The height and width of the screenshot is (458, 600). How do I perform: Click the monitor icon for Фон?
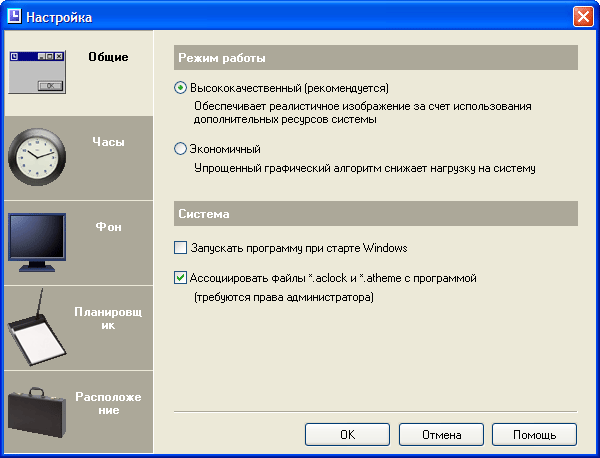pos(37,243)
